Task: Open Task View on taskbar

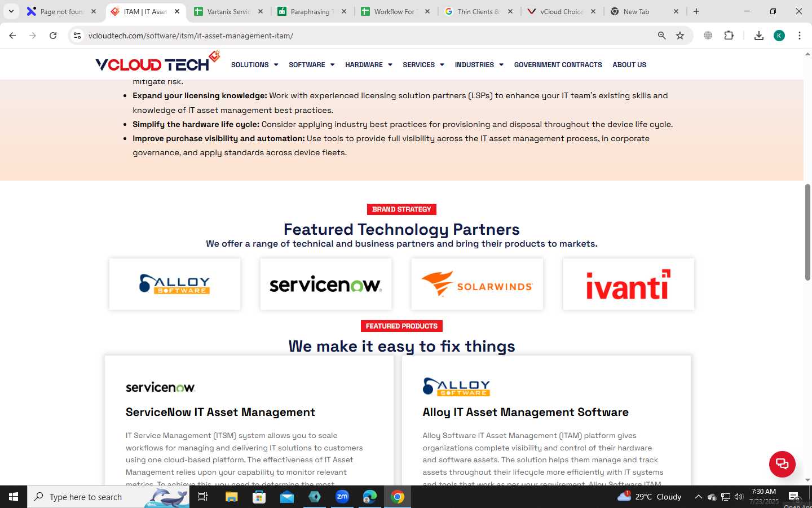Action: (x=203, y=497)
